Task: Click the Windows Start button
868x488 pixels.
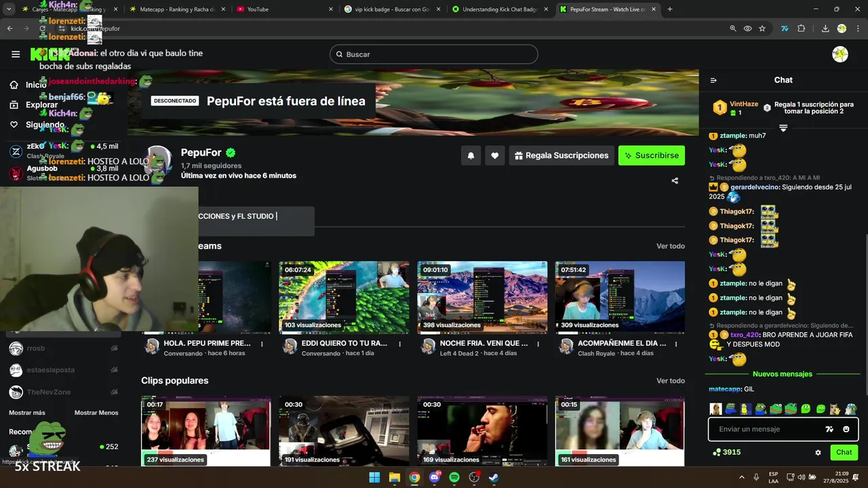Action: pyautogui.click(x=374, y=477)
